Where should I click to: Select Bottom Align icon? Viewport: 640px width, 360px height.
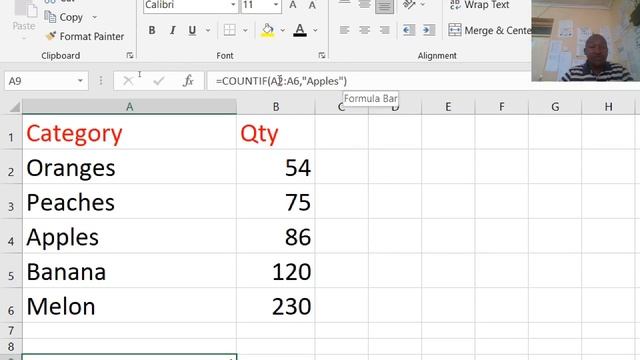(x=384, y=5)
